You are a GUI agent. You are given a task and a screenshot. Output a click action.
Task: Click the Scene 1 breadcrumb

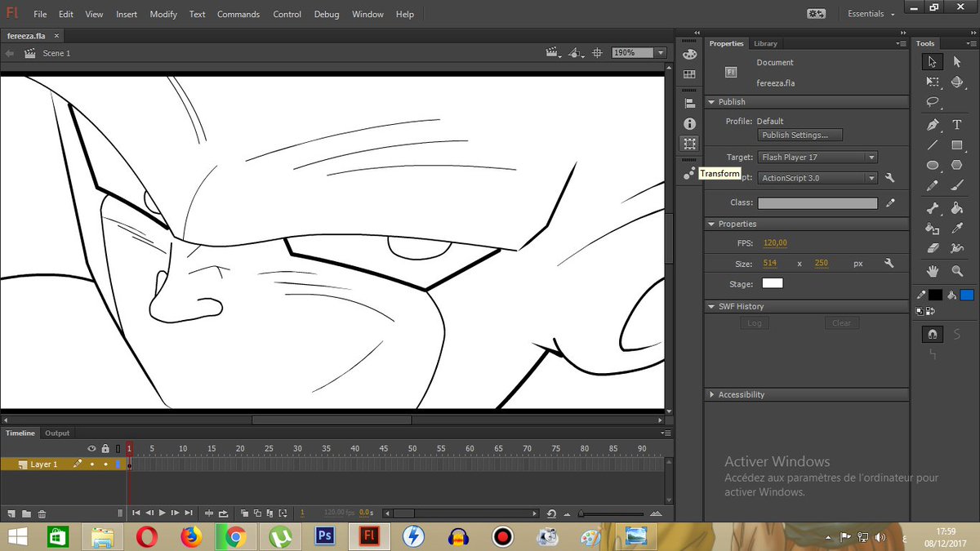pyautogui.click(x=56, y=53)
